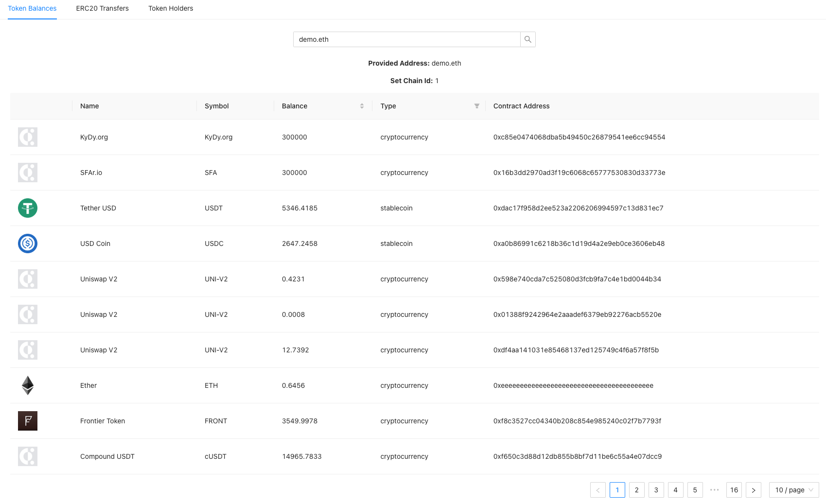Go to page 4
Screen dimensions: 826x504
tap(676, 490)
